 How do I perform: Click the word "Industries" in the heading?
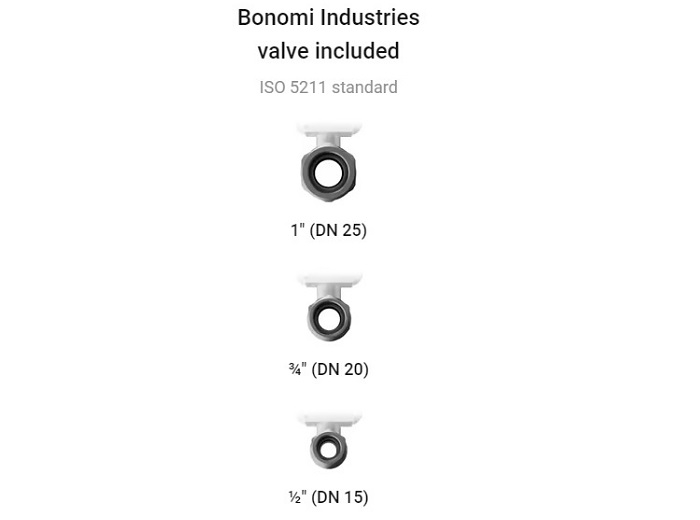coord(373,17)
